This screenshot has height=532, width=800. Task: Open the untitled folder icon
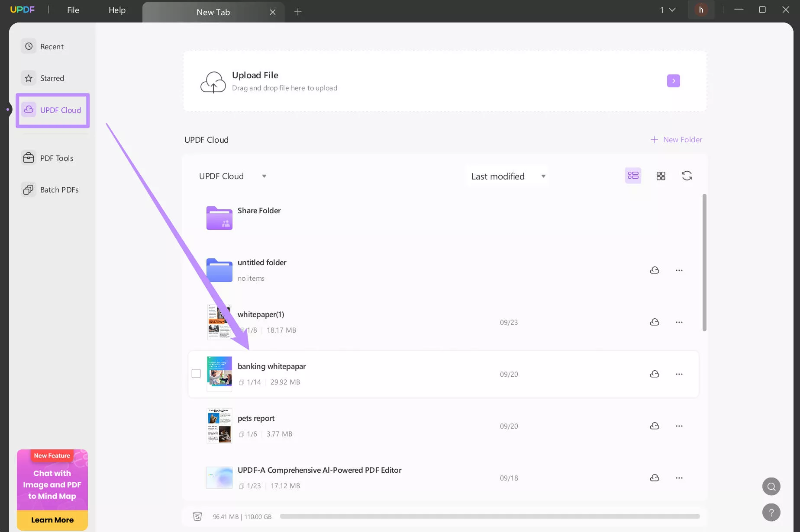point(219,270)
